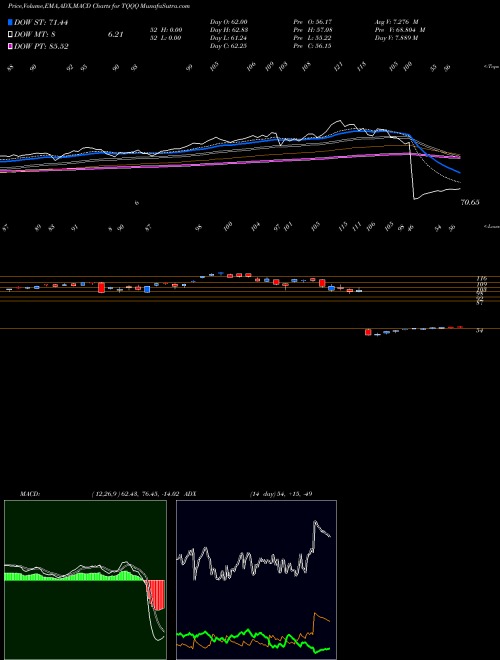Click the 'DOW MT' legend label
The width and height of the screenshot is (500, 660).
(x=33, y=35)
